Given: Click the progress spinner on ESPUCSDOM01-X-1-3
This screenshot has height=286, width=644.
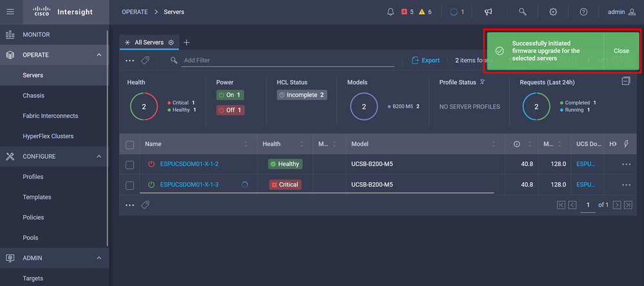Looking at the screenshot, I should (245, 185).
